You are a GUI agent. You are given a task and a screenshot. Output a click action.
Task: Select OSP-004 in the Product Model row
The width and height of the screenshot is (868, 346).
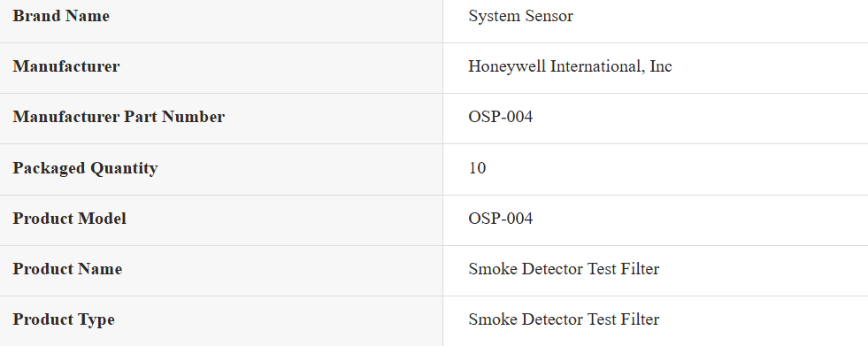[501, 219]
